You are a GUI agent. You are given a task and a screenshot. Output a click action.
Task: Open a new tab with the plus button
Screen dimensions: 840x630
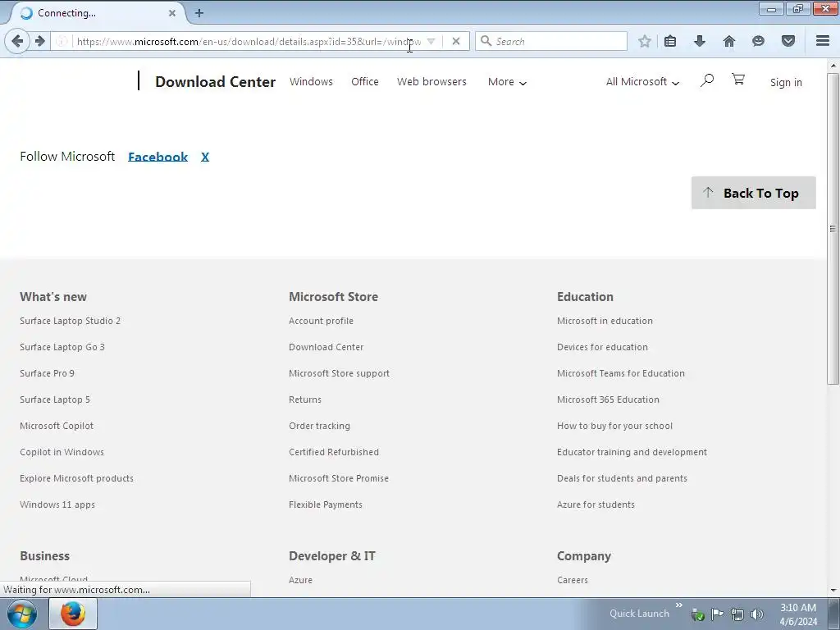(x=199, y=13)
